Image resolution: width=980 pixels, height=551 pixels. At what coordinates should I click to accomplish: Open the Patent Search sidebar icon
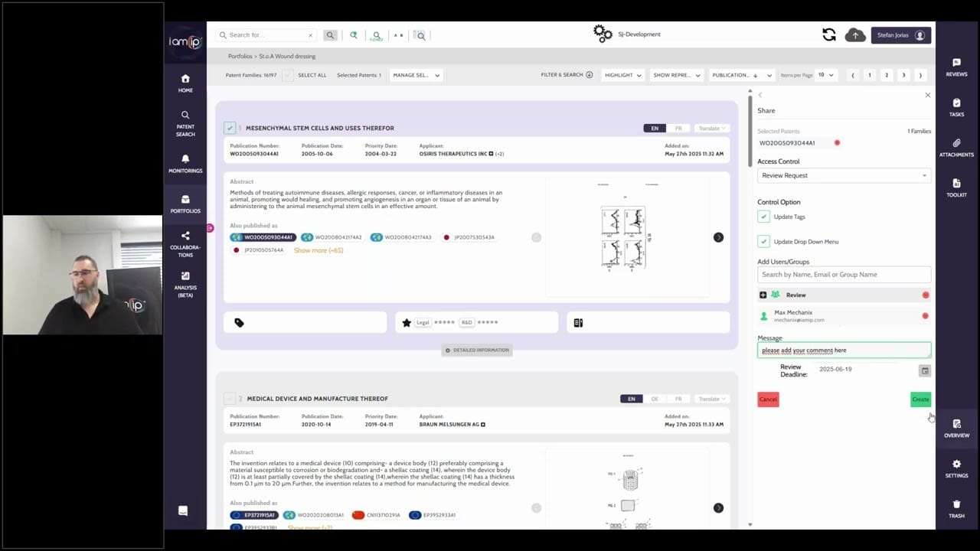(x=185, y=122)
